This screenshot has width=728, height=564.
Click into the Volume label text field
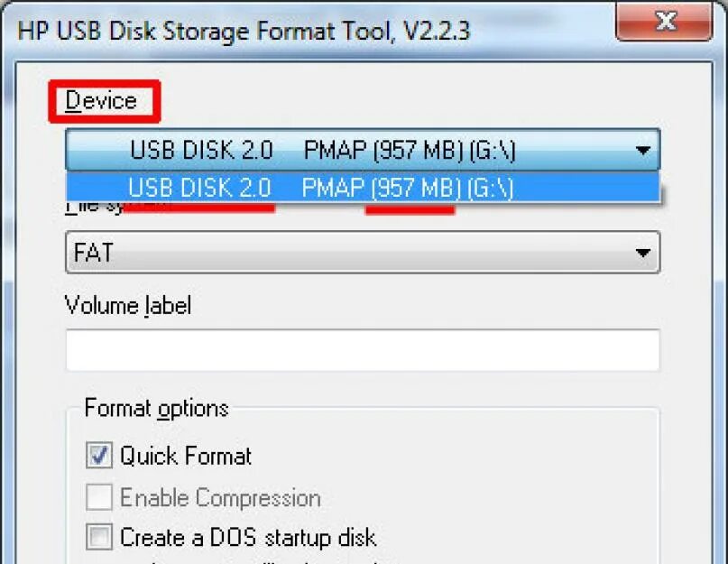point(362,350)
